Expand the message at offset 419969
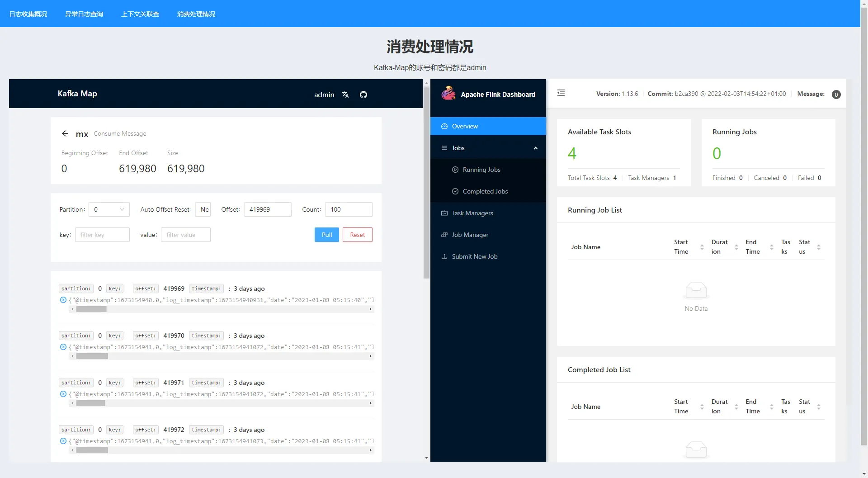The image size is (868, 478). click(63, 300)
